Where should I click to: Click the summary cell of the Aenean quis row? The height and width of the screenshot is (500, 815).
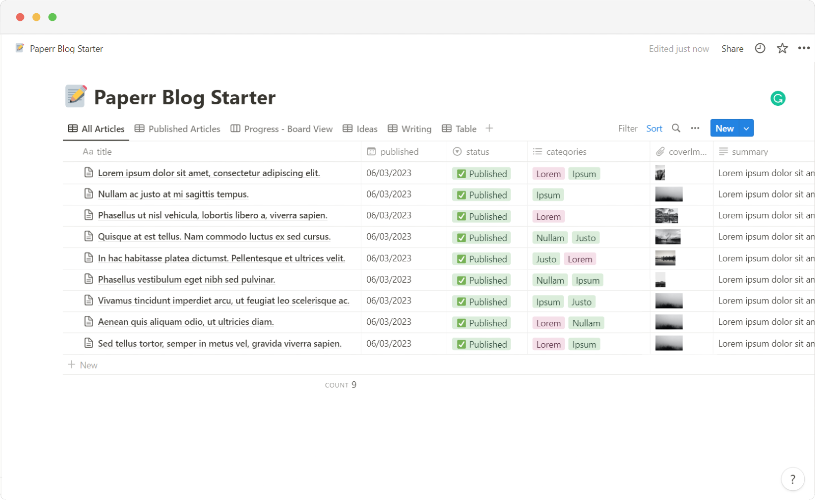(x=766, y=322)
